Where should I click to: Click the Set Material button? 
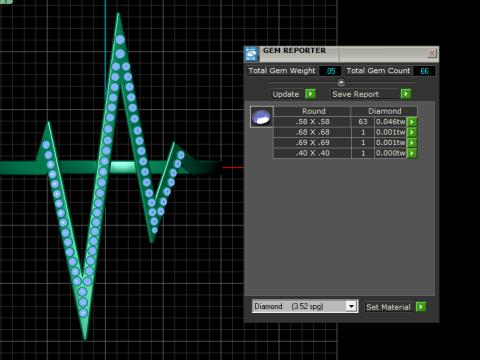[x=389, y=307]
